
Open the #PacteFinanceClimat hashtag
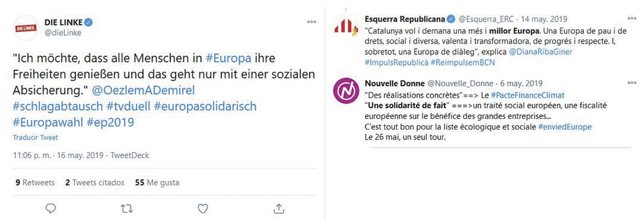tap(528, 95)
